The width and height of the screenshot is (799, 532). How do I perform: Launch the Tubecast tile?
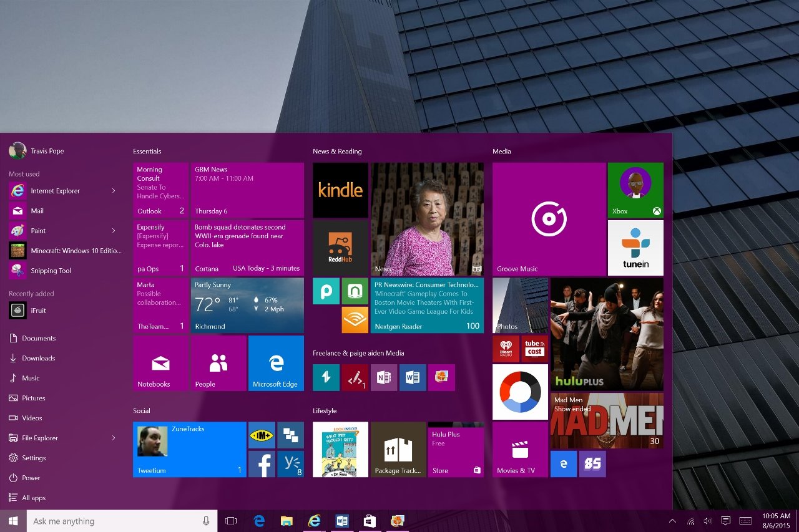[x=534, y=349]
